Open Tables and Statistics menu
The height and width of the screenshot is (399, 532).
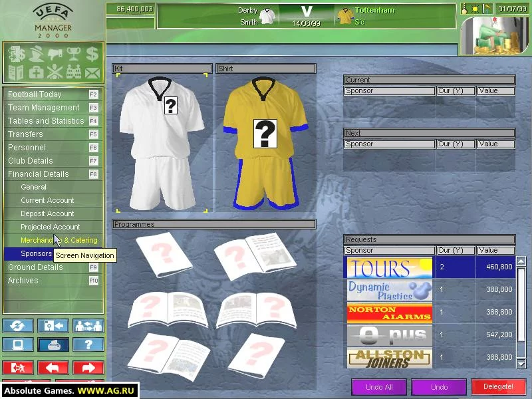(x=53, y=121)
